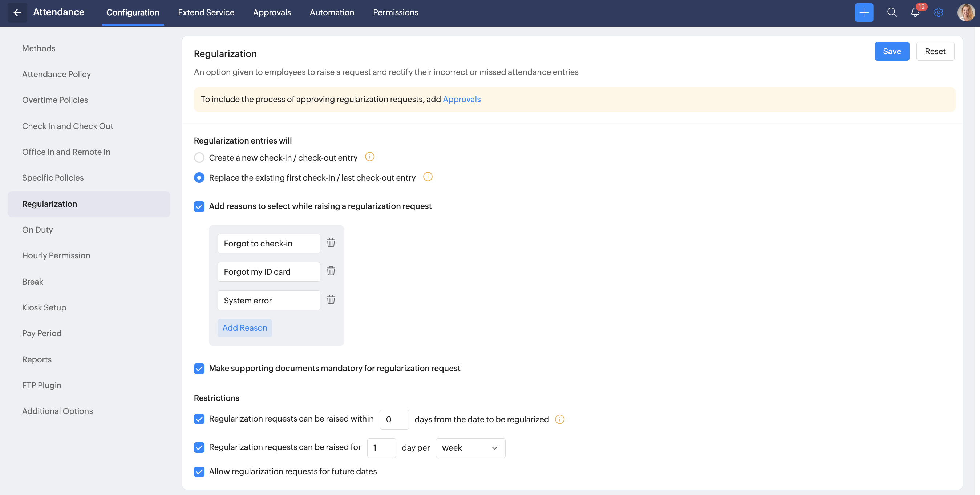Open the Permissions tab
980x495 pixels.
coord(395,13)
